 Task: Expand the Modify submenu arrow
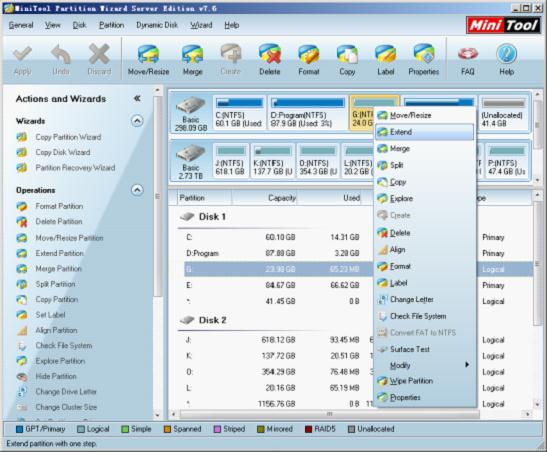(467, 365)
